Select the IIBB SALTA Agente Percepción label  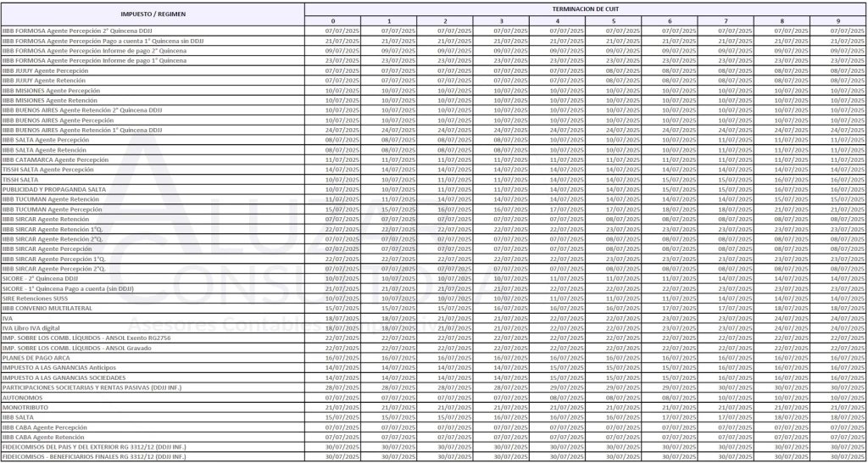click(46, 140)
